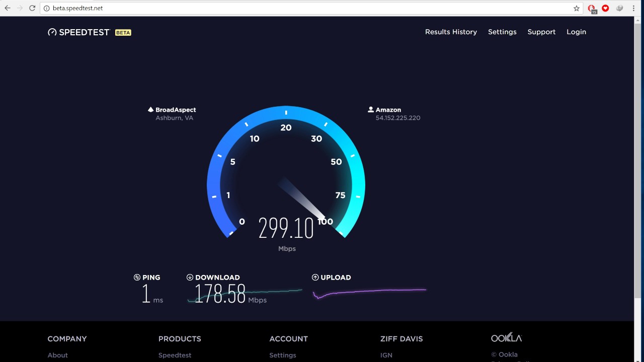Open Settings in the top navigation
Image resolution: width=644 pixels, height=362 pixels.
(502, 32)
